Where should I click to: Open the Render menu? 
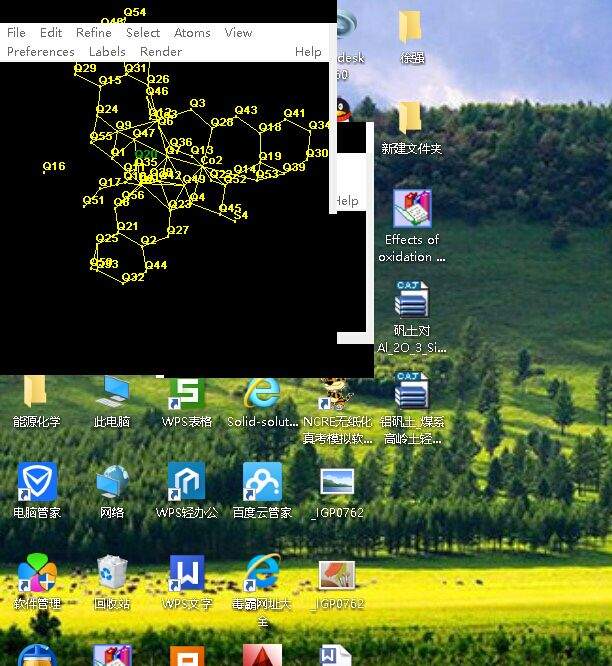[x=161, y=52]
